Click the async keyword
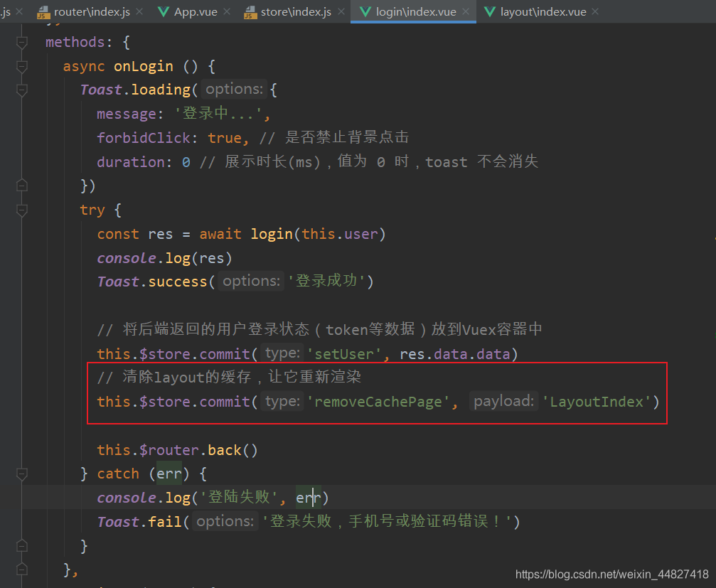 coord(84,67)
